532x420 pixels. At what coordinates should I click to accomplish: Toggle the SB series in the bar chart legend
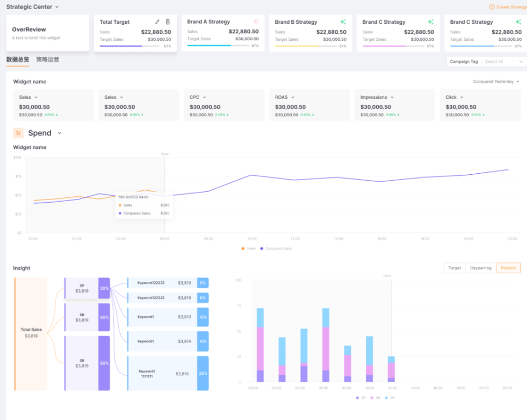coord(375,397)
